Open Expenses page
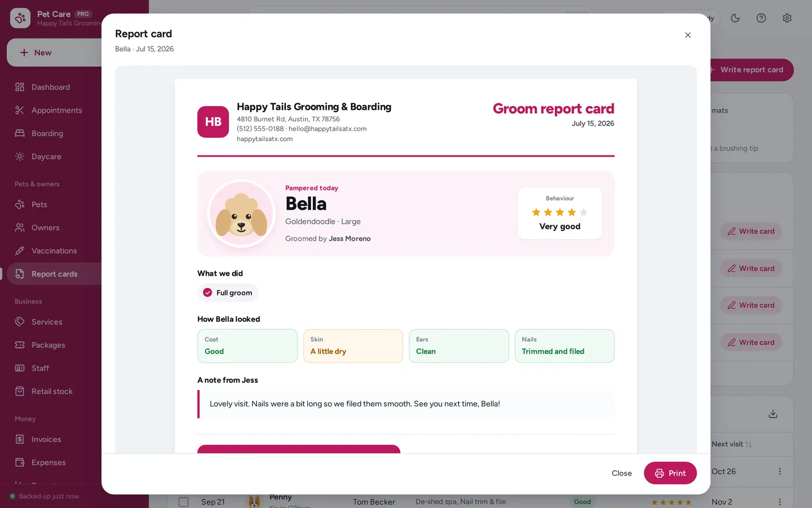The height and width of the screenshot is (508, 812). 48,463
